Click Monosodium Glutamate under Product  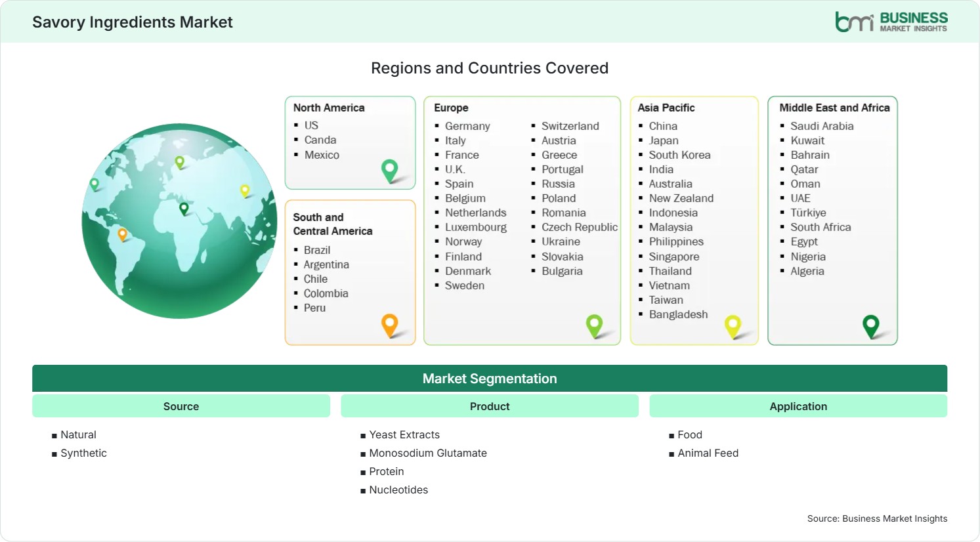coord(428,453)
